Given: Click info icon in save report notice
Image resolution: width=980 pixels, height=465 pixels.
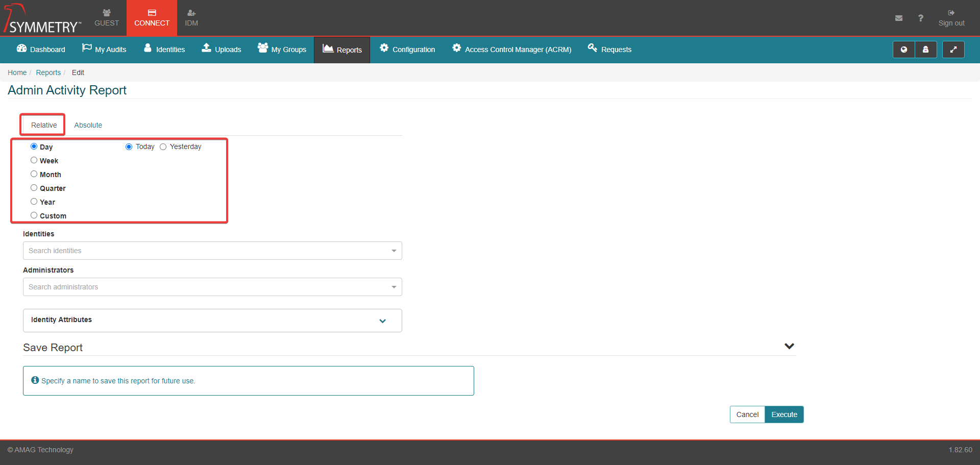Looking at the screenshot, I should point(35,380).
